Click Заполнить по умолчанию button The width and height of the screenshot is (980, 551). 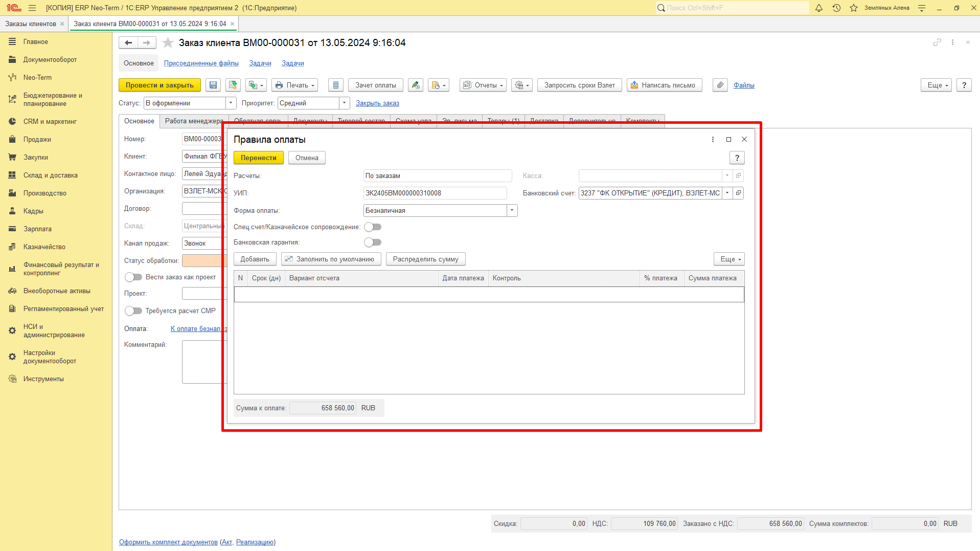tap(331, 259)
